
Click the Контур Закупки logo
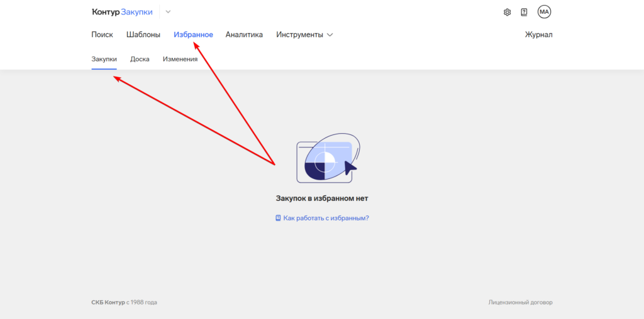click(122, 12)
